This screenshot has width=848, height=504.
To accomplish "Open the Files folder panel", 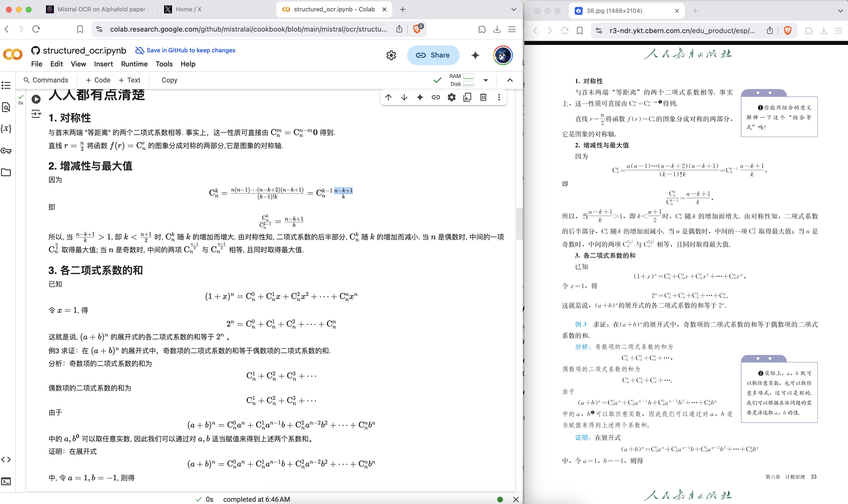I will (x=6, y=172).
